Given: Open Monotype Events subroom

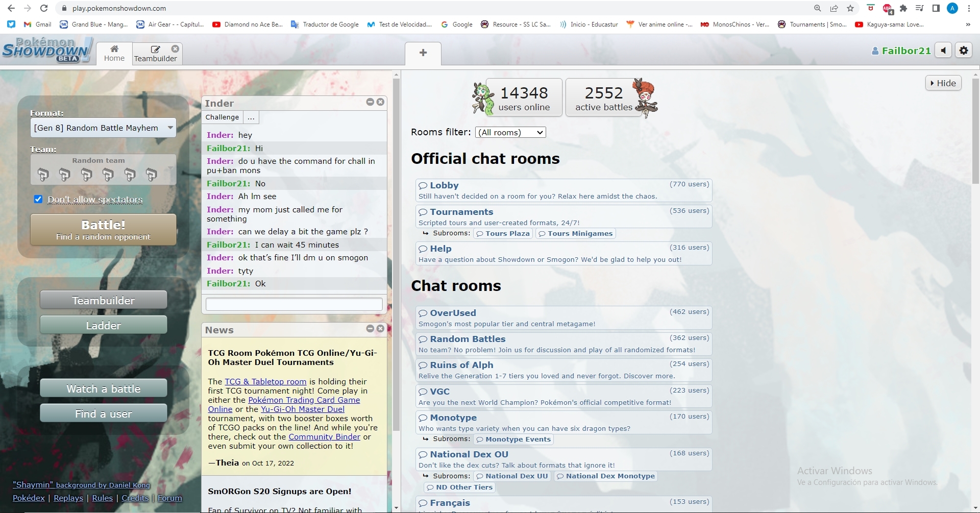Looking at the screenshot, I should [x=513, y=439].
